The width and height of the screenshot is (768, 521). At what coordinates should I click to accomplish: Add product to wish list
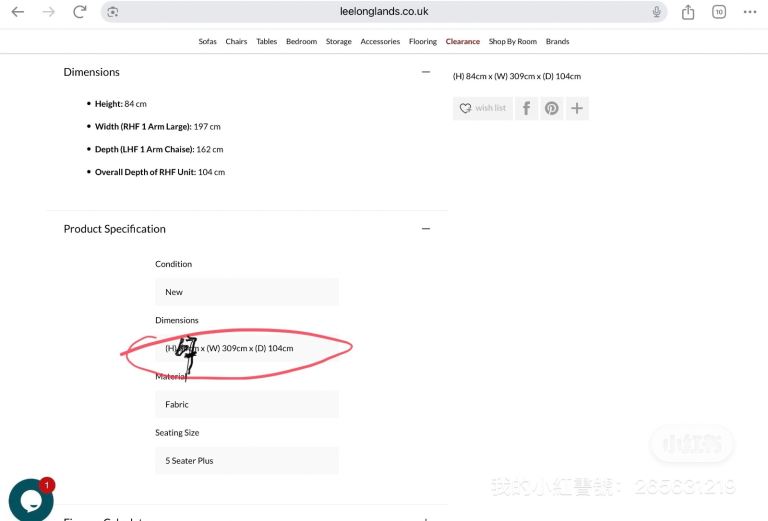coord(483,108)
